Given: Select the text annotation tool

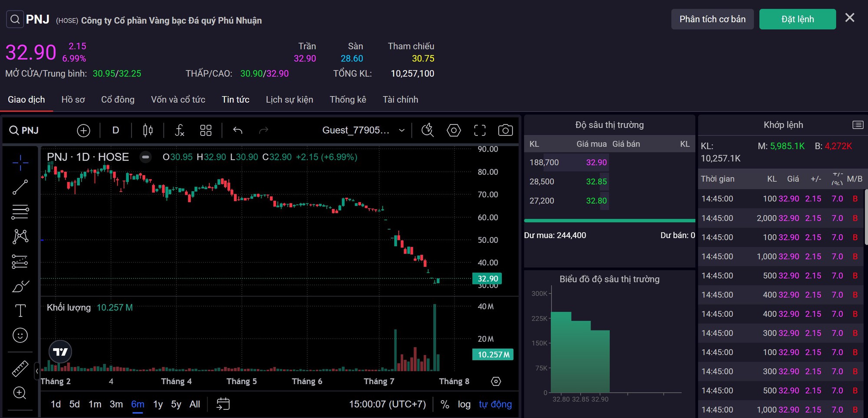Looking at the screenshot, I should [20, 310].
